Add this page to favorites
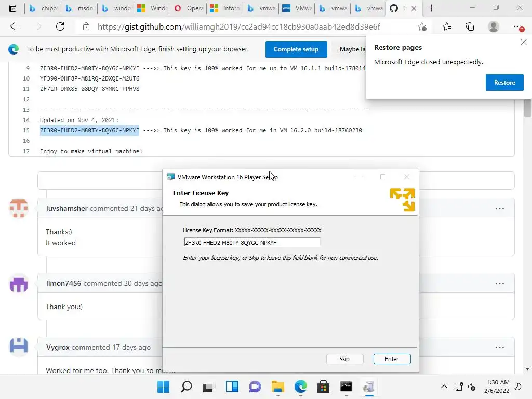The image size is (532, 399). 422,26
